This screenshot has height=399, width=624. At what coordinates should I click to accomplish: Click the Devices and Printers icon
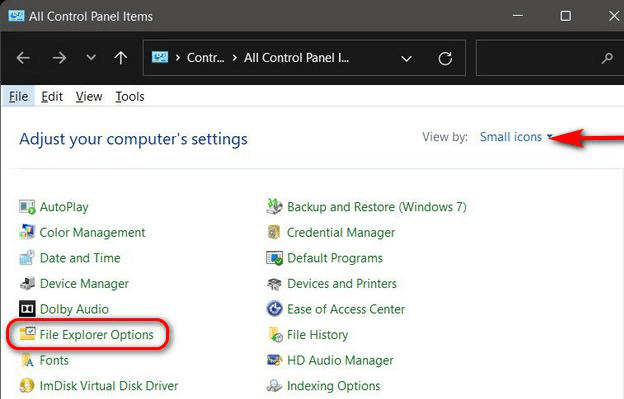coord(274,284)
